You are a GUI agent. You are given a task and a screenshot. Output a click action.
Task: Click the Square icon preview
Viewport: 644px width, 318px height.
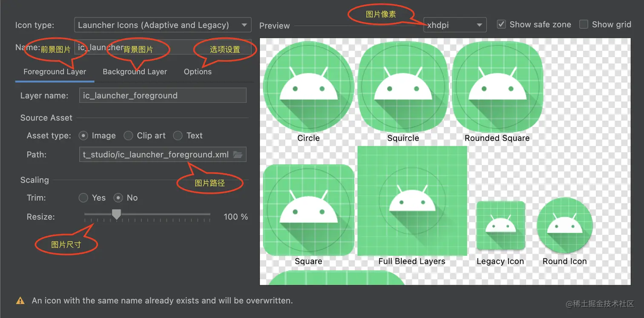pos(309,210)
